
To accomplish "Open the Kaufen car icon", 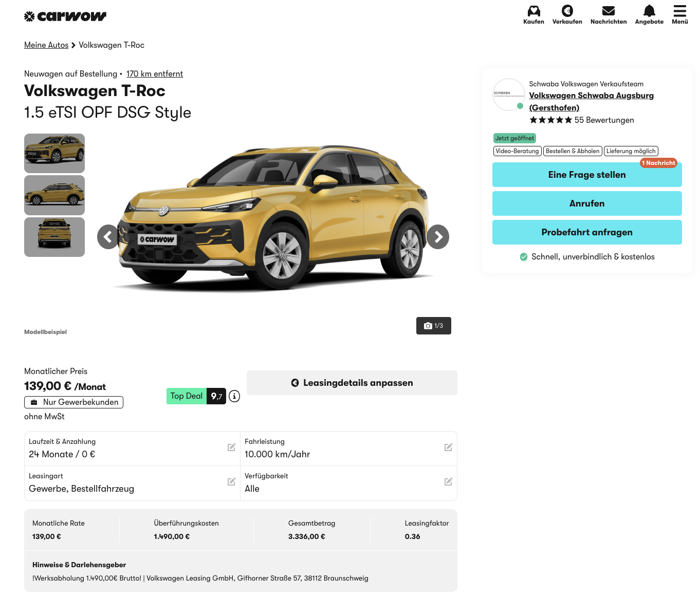I will (533, 11).
